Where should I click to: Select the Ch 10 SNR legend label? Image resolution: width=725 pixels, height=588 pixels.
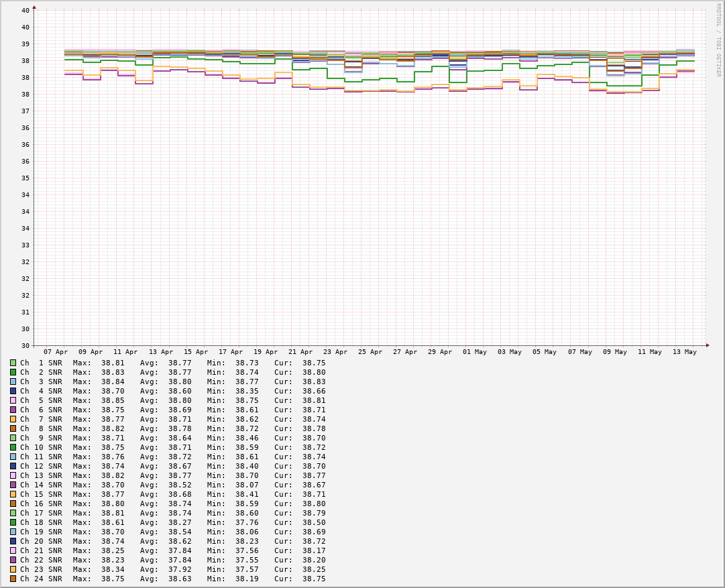point(41,447)
